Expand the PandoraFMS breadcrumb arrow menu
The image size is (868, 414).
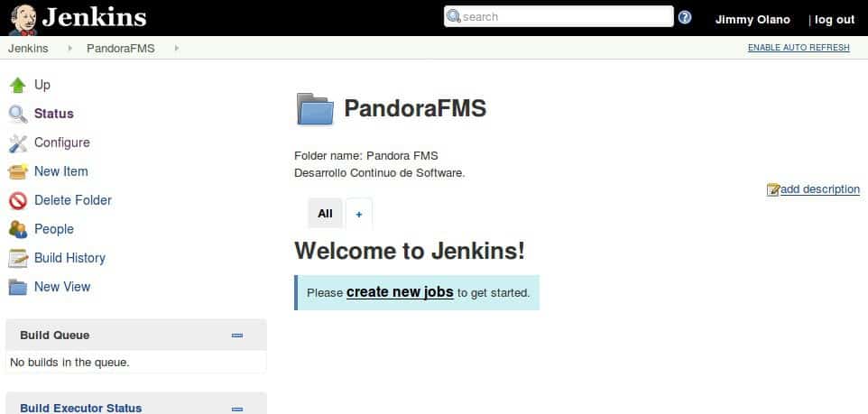pos(177,48)
